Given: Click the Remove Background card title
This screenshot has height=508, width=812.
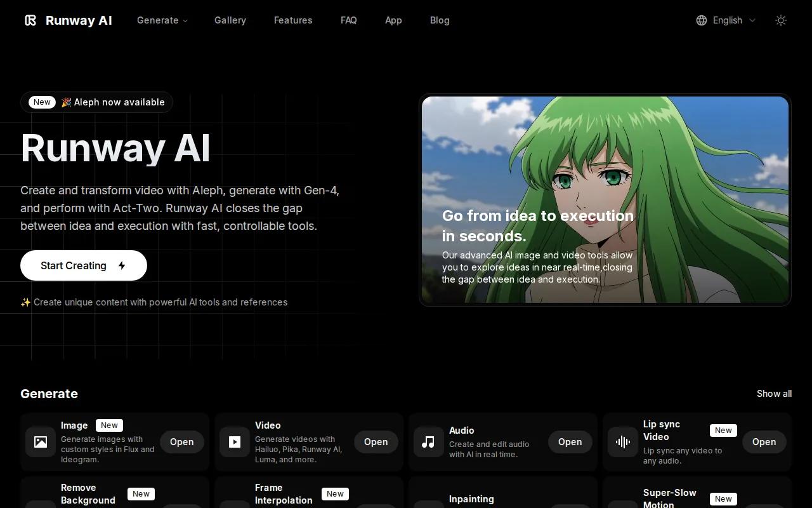Looking at the screenshot, I should [88, 494].
